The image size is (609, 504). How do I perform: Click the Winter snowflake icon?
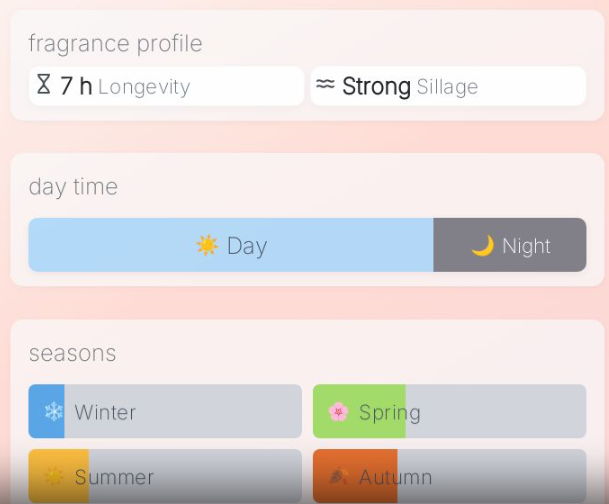pos(53,411)
